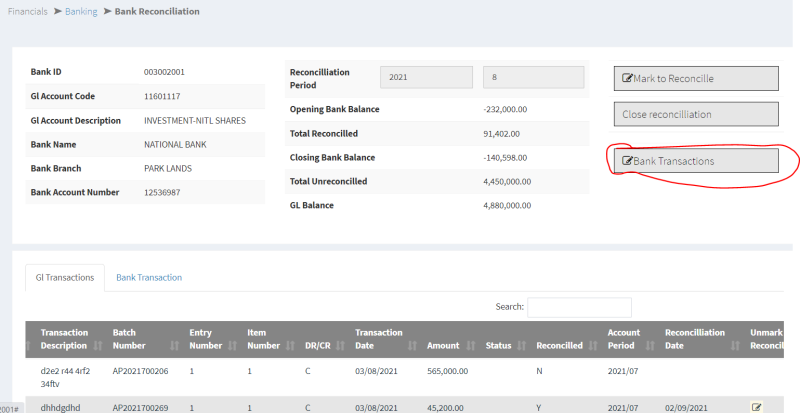The height and width of the screenshot is (413, 800).
Task: Click the table Search input field
Action: pyautogui.click(x=579, y=307)
